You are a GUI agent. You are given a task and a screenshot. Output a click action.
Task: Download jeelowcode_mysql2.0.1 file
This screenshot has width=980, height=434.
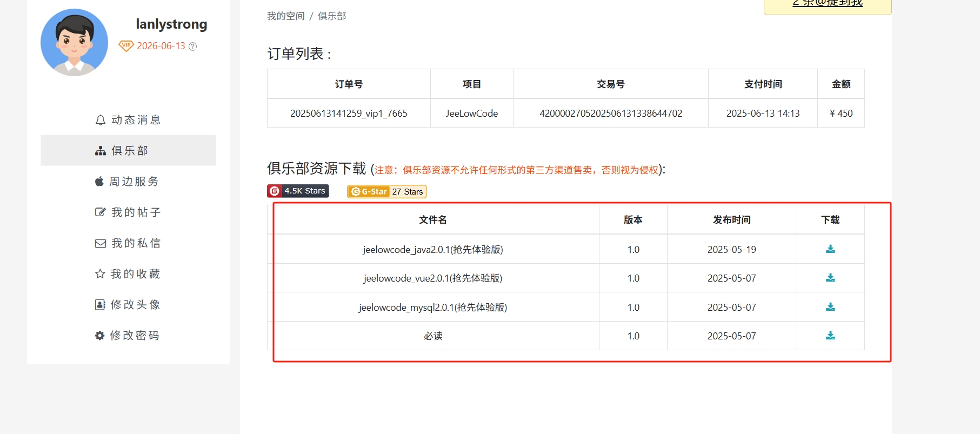coord(830,307)
